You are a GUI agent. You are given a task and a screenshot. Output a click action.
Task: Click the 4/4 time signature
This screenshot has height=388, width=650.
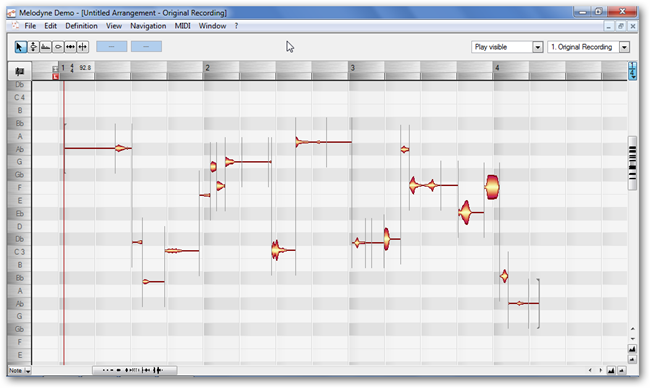point(72,68)
